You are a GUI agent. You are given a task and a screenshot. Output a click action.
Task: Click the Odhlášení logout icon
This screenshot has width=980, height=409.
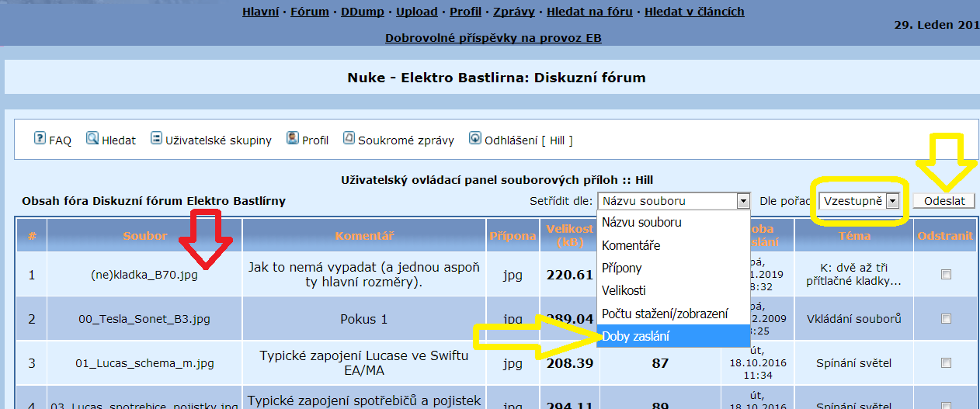point(475,138)
